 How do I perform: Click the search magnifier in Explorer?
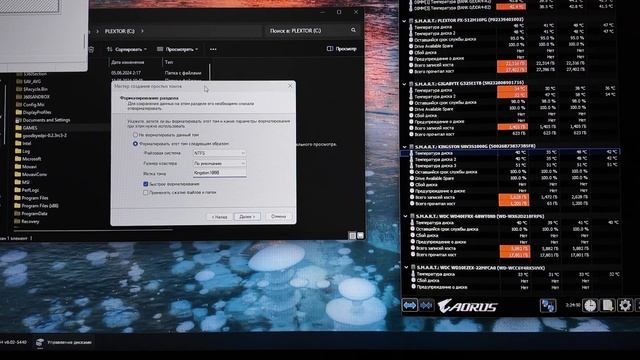(353, 30)
